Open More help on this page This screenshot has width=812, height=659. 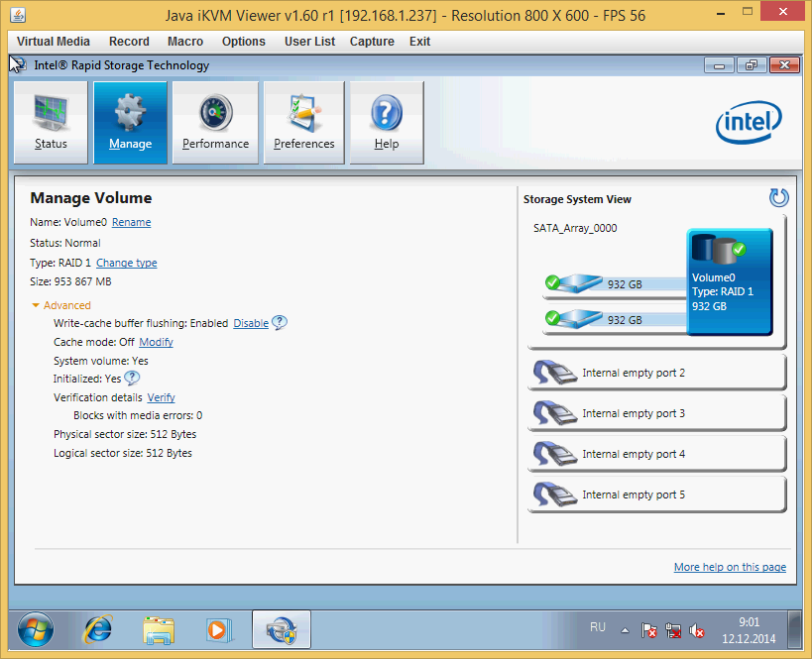point(730,567)
